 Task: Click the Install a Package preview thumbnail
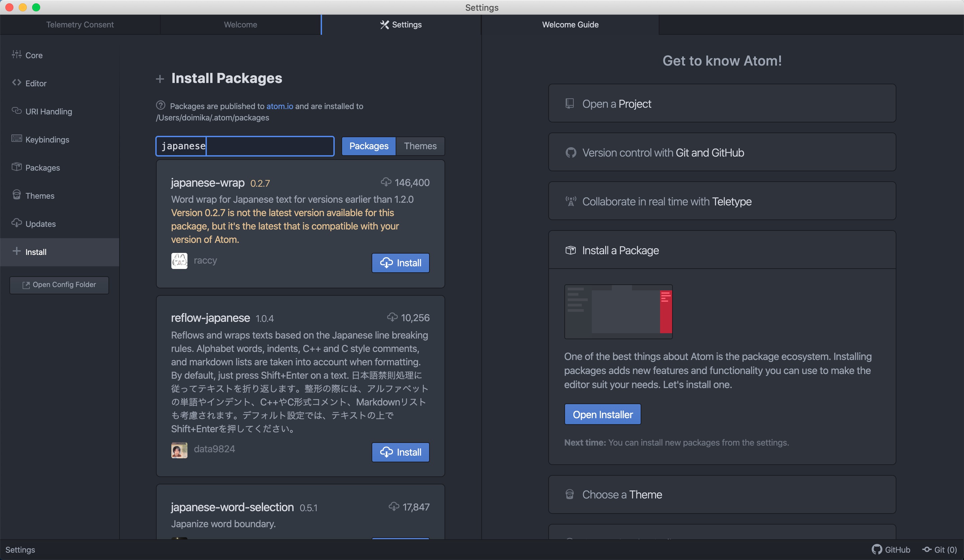(618, 311)
